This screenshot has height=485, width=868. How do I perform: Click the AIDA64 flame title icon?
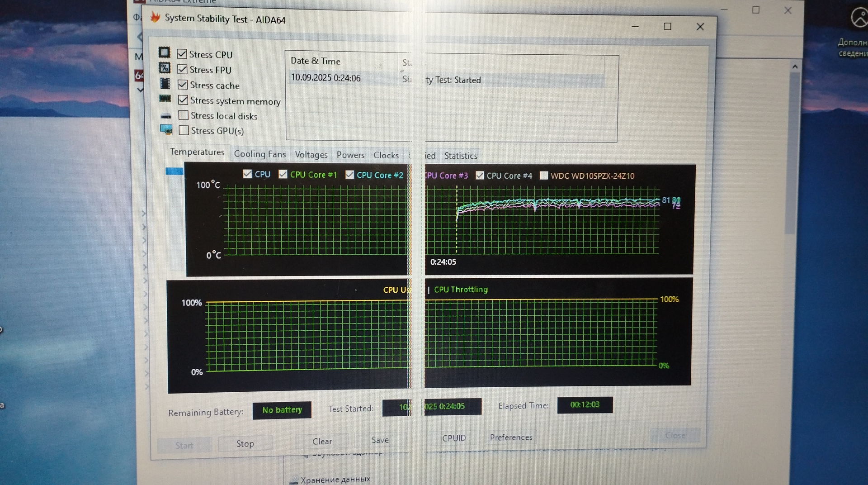click(155, 17)
